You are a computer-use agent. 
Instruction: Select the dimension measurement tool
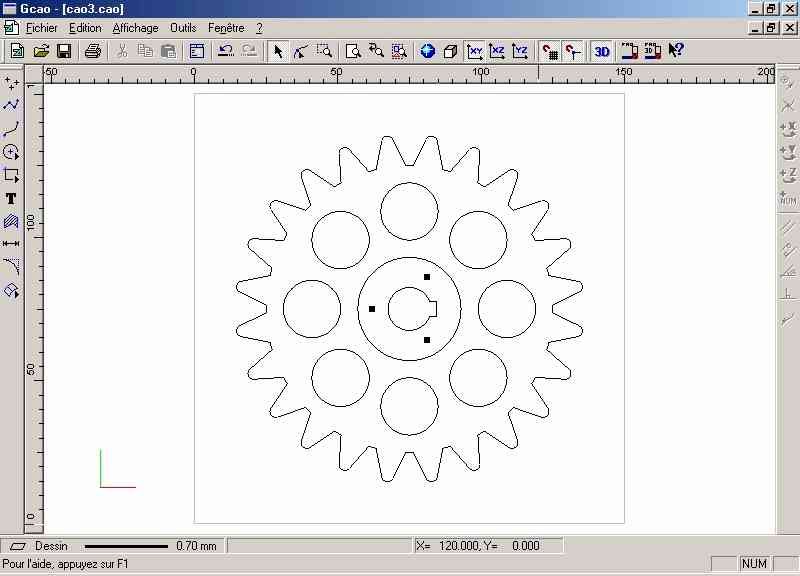tap(11, 244)
